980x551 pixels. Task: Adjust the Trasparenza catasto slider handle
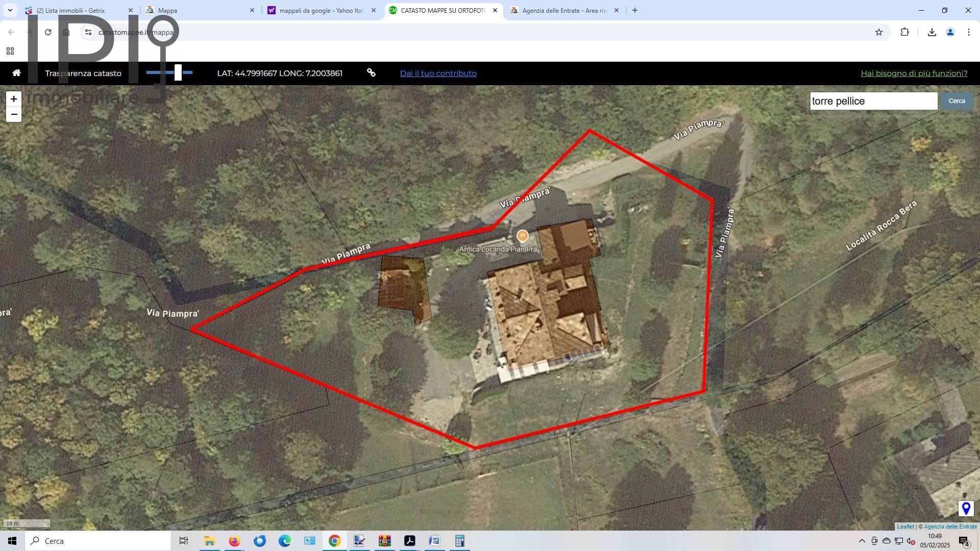[178, 72]
